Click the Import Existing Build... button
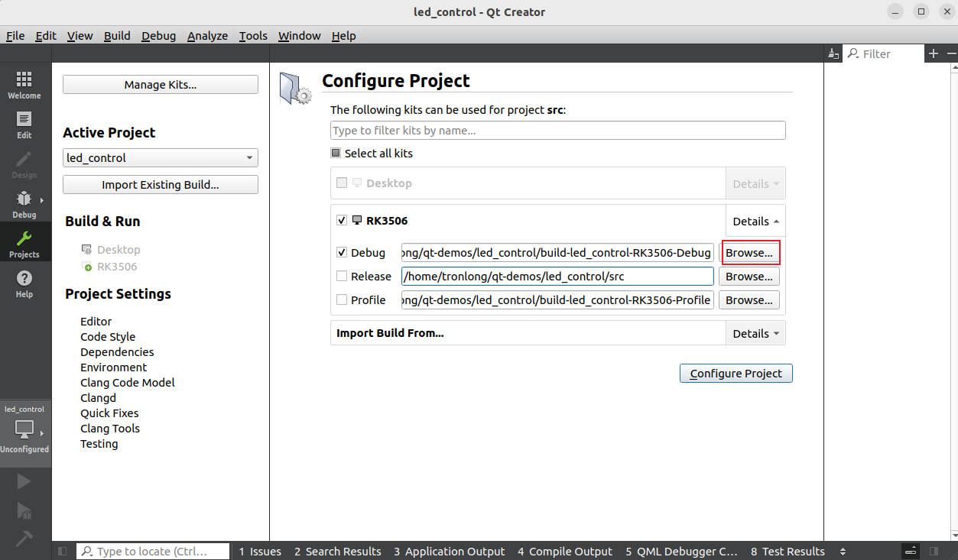958x560 pixels. (161, 185)
